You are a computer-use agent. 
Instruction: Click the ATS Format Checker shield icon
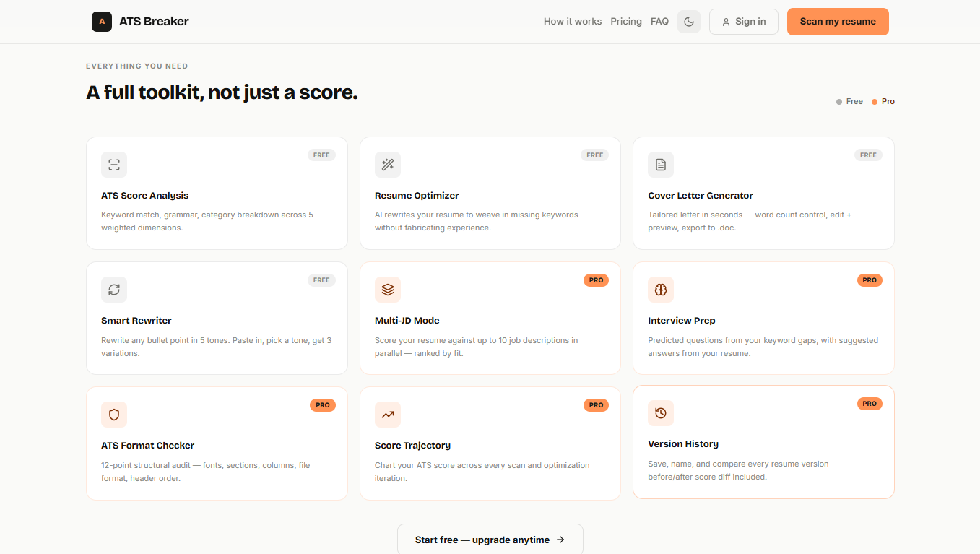pos(114,415)
